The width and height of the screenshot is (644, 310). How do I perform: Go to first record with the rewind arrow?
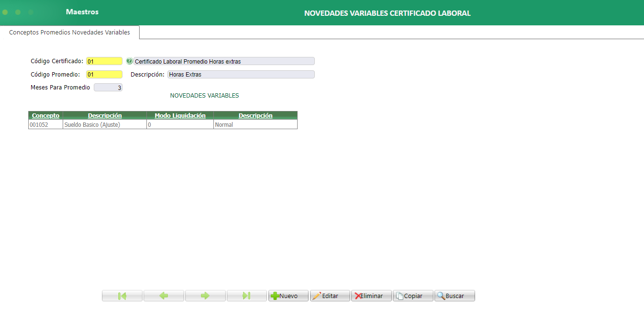[122, 295]
